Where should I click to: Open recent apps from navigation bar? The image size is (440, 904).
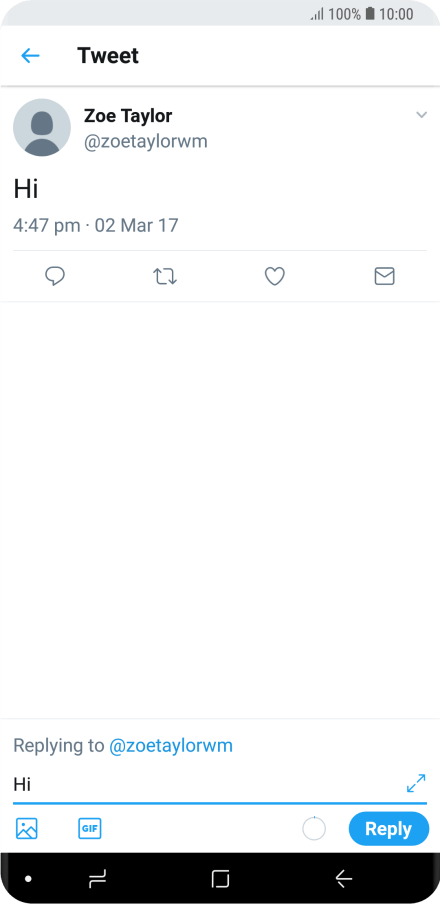point(97,879)
